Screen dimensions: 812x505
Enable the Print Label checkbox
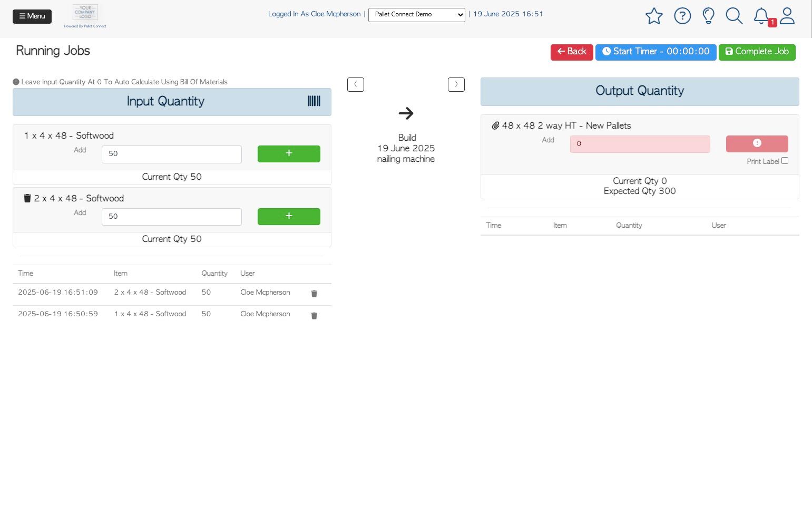(785, 161)
